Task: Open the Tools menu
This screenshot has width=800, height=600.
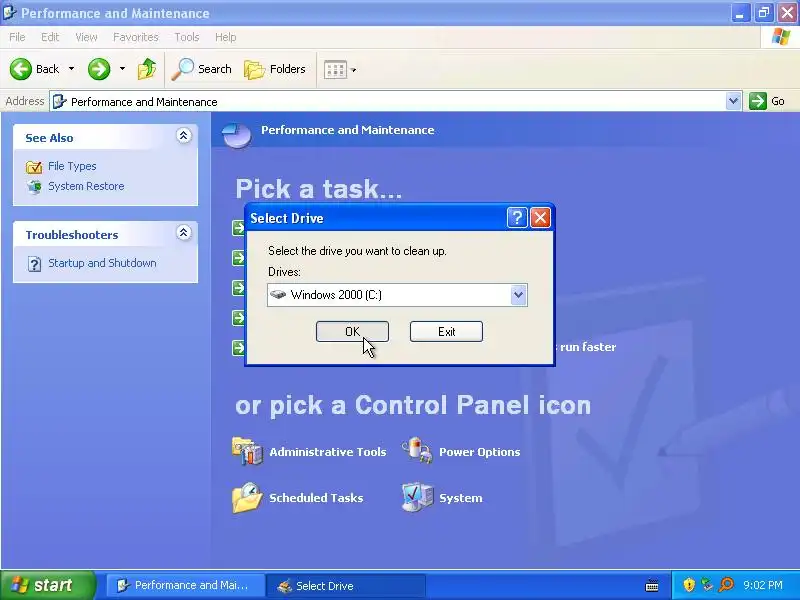Action: click(187, 37)
